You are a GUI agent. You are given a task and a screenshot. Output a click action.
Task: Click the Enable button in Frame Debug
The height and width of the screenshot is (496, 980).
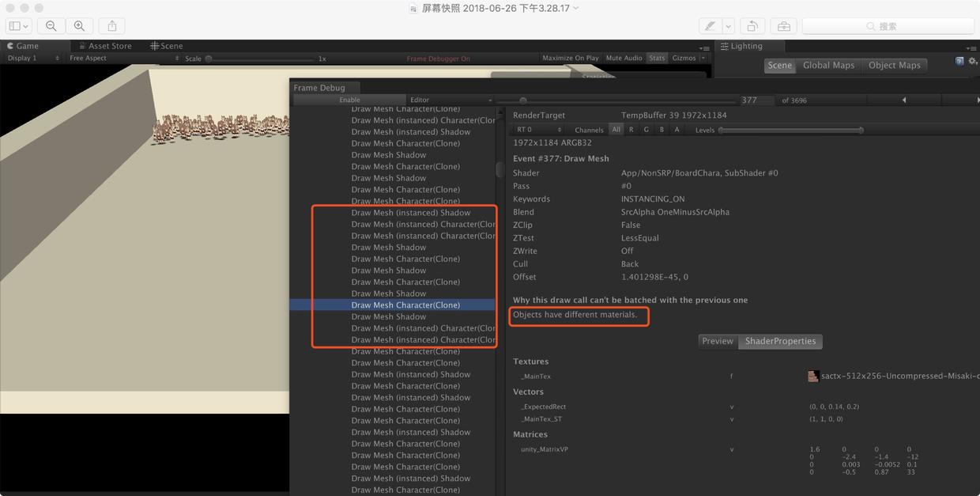349,100
